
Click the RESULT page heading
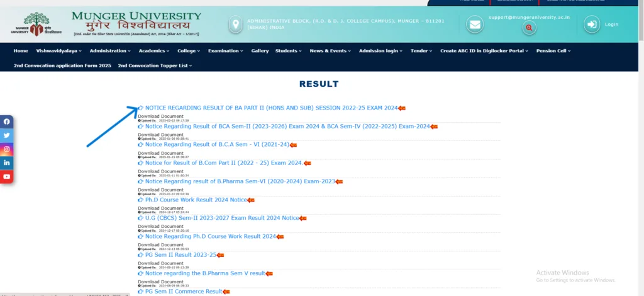[x=319, y=84]
